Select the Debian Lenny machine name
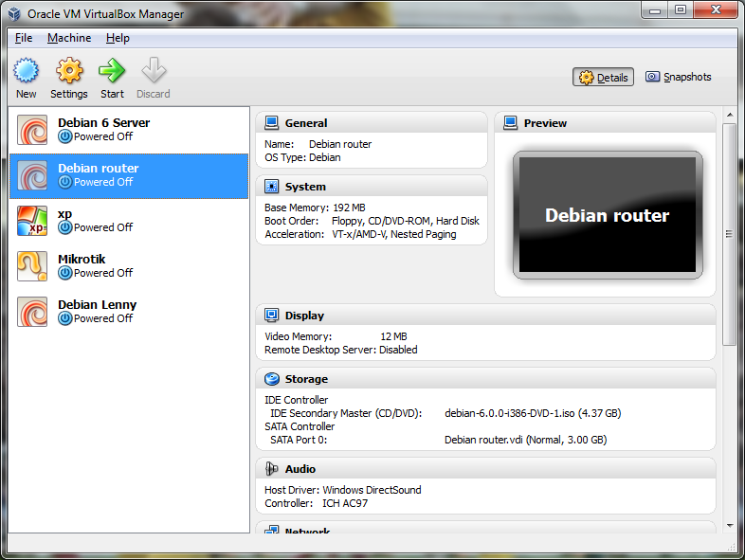The height and width of the screenshot is (560, 745). click(98, 304)
